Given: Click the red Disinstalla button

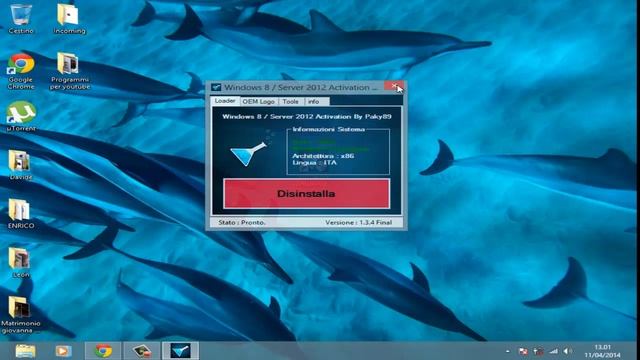Looking at the screenshot, I should [307, 193].
